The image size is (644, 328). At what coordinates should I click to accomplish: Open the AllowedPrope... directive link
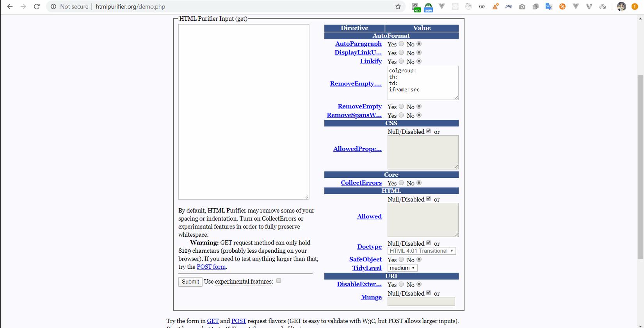(x=358, y=149)
